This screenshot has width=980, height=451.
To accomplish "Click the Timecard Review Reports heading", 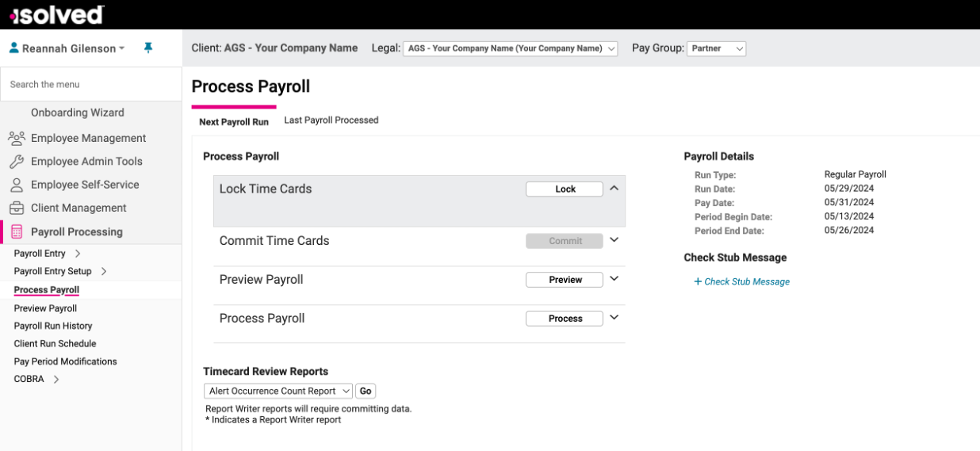I will click(x=266, y=371).
